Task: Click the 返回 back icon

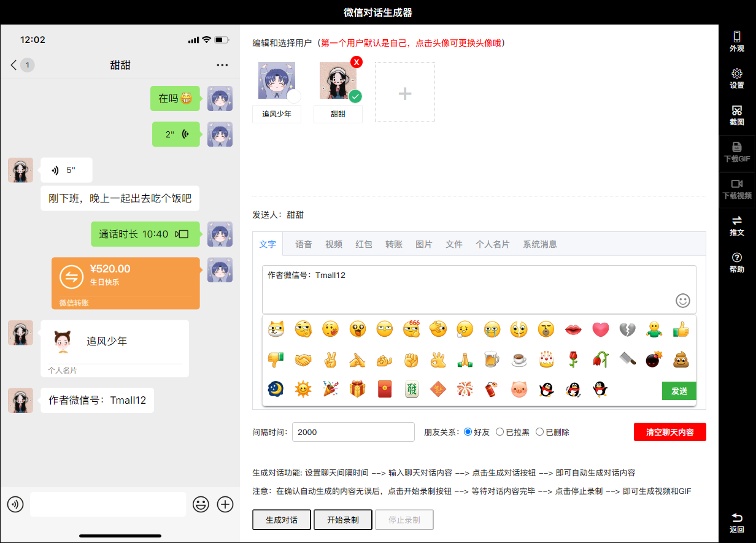Action: [736, 522]
